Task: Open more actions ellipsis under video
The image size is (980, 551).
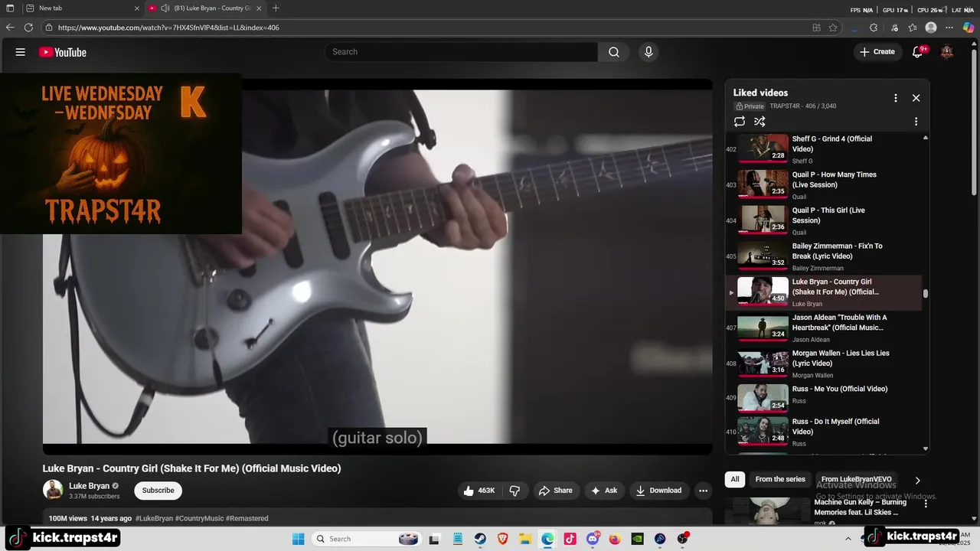Action: pos(703,491)
